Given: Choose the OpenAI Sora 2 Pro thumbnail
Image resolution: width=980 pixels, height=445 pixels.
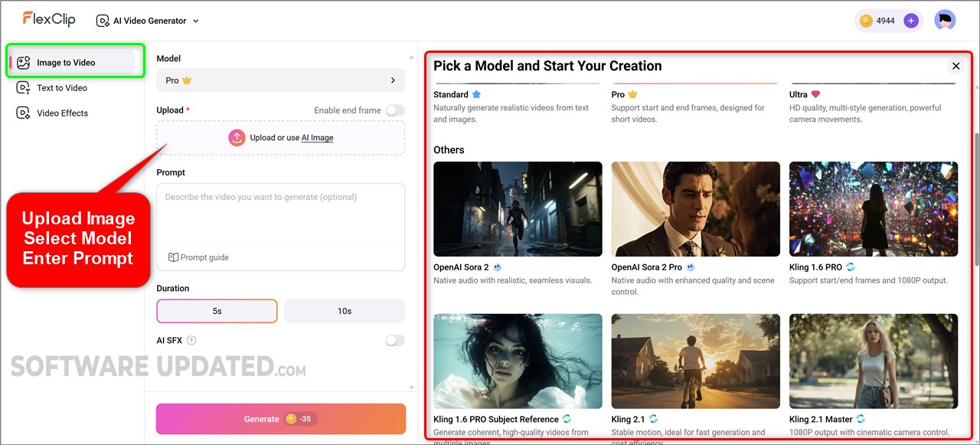Looking at the screenshot, I should pyautogui.click(x=695, y=208).
